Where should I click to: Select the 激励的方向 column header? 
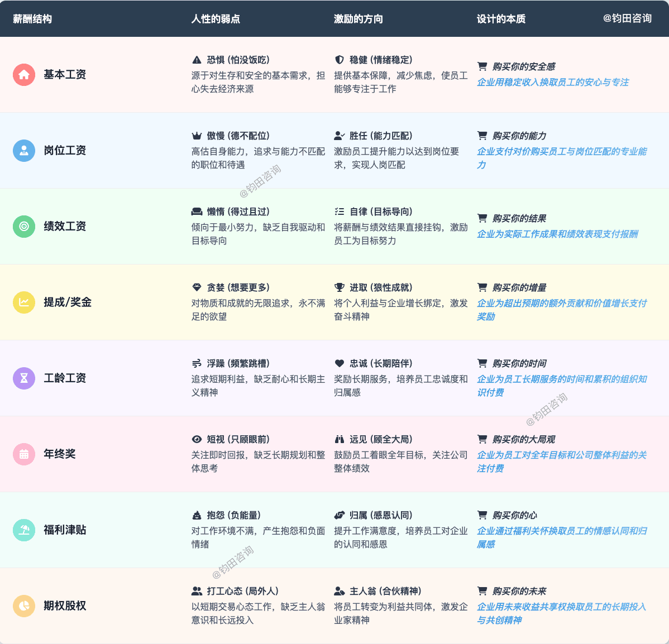pyautogui.click(x=358, y=19)
